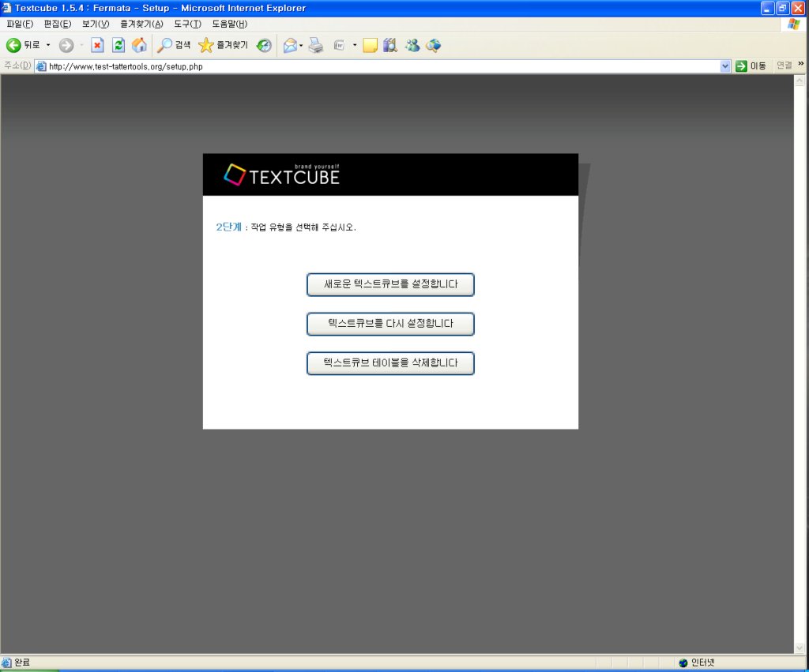Open the 즐겨찾기(A) menu
This screenshot has width=809, height=672.
coord(141,24)
